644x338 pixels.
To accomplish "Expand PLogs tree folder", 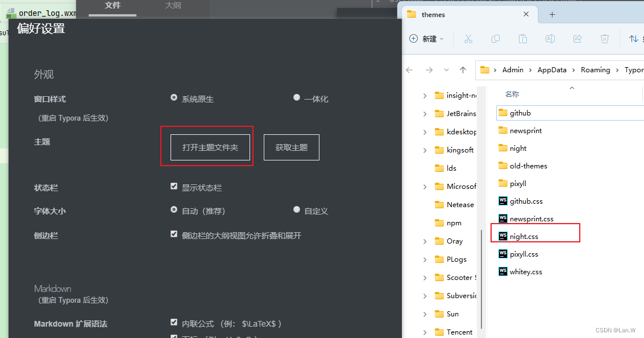I will (x=425, y=259).
